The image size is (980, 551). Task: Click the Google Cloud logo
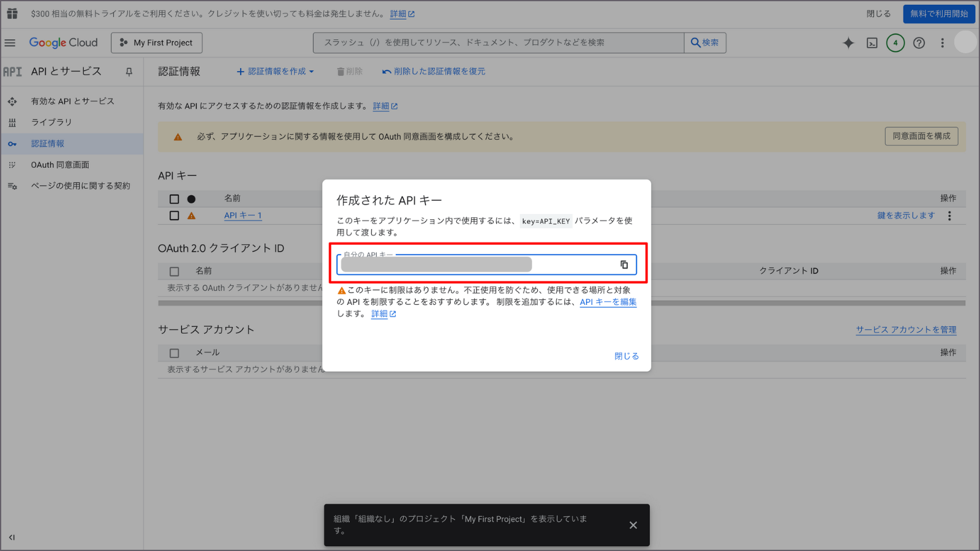point(64,43)
